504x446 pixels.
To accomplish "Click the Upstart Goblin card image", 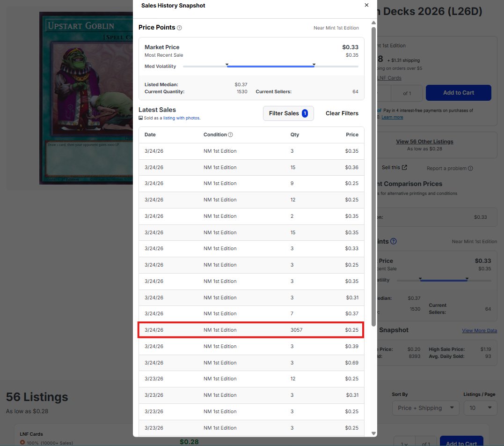I will (86, 98).
